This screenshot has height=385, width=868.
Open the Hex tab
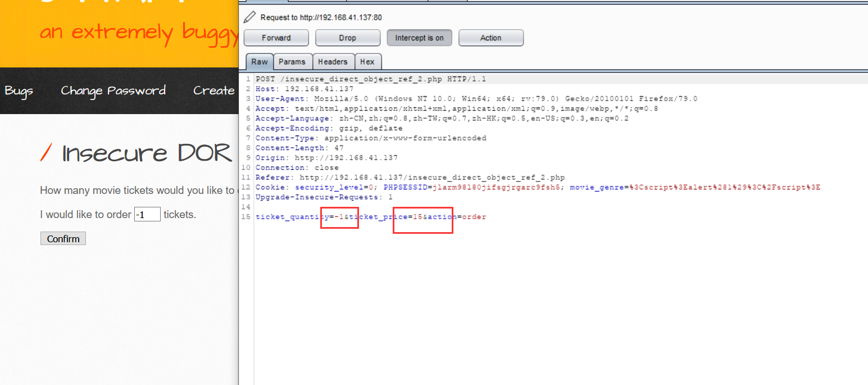pos(367,62)
